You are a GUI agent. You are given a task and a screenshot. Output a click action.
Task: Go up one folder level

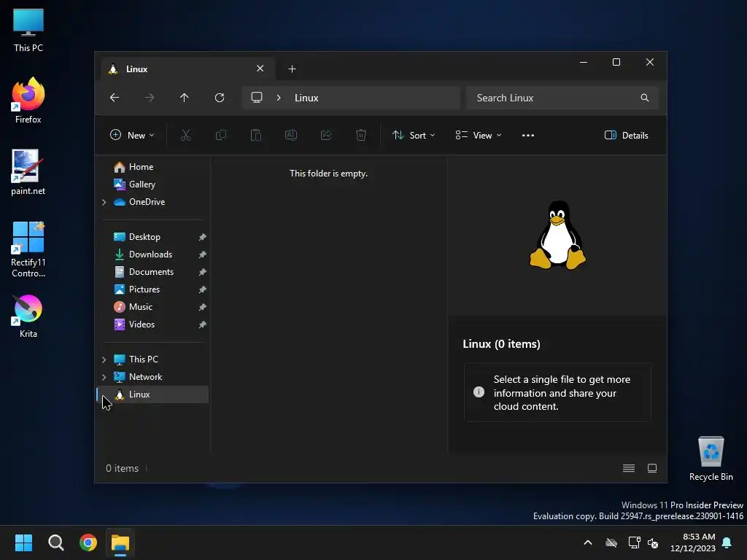point(185,98)
